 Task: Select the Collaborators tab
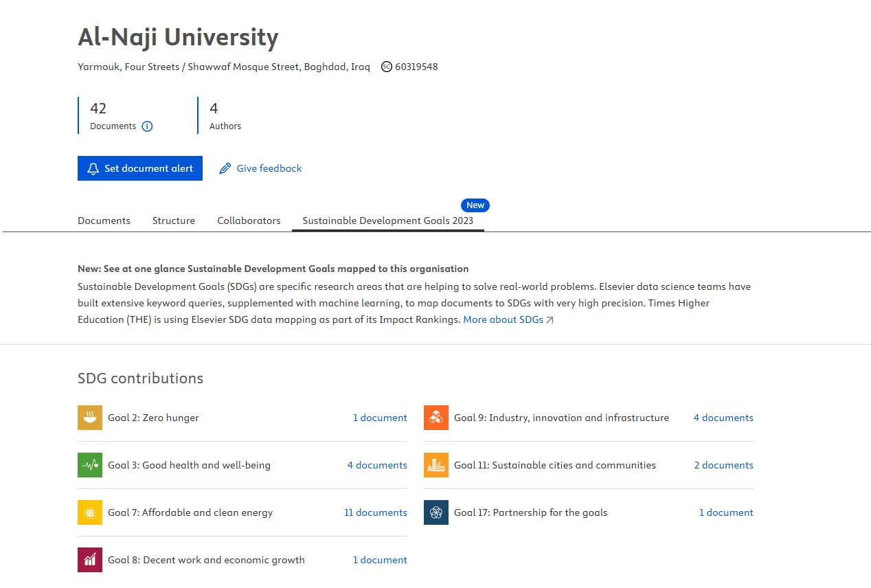pos(249,220)
